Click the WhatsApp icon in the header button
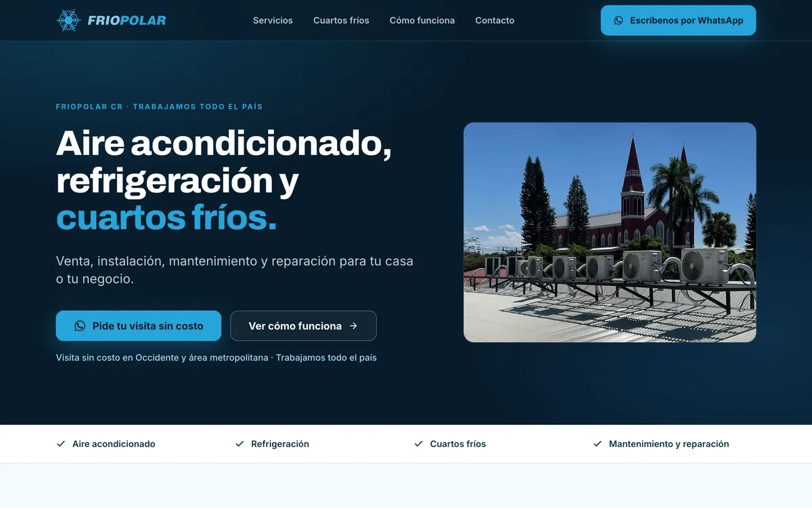 618,20
